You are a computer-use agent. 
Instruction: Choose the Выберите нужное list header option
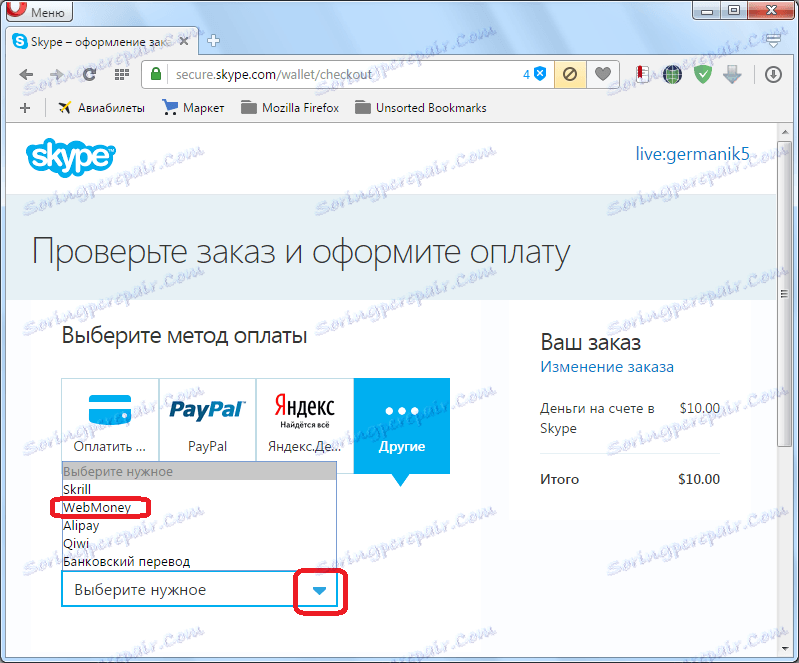tap(199, 471)
